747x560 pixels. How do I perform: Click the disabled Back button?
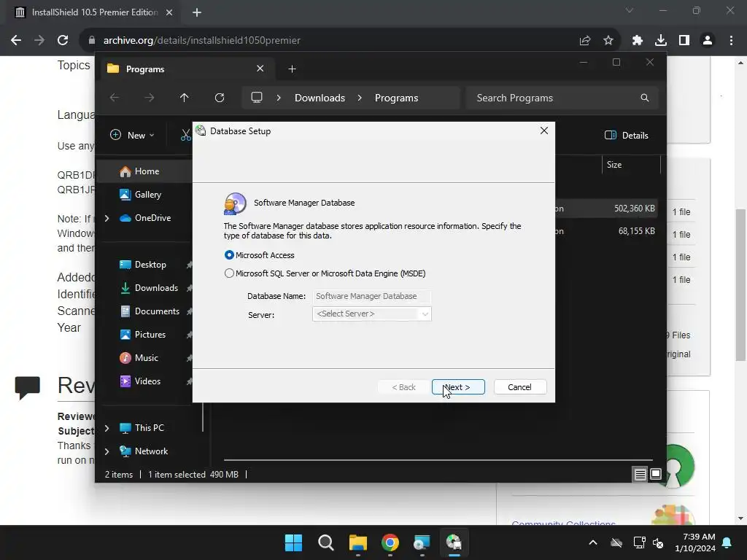tap(404, 387)
